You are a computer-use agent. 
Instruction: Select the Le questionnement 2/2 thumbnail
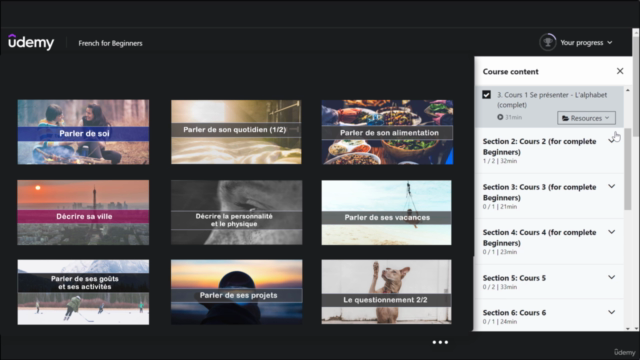(x=387, y=292)
